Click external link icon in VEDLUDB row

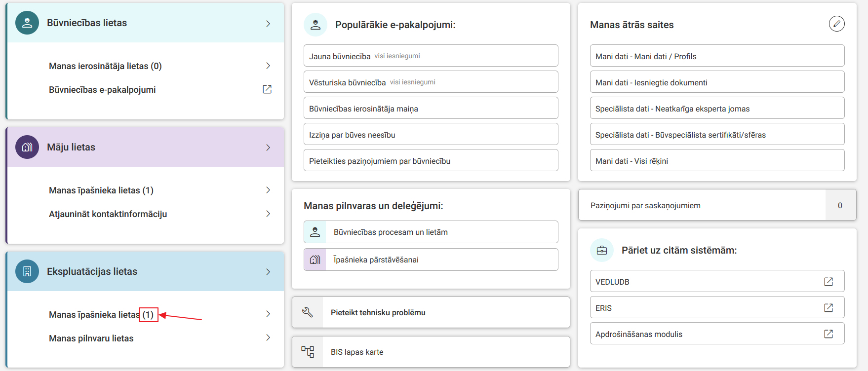(829, 282)
